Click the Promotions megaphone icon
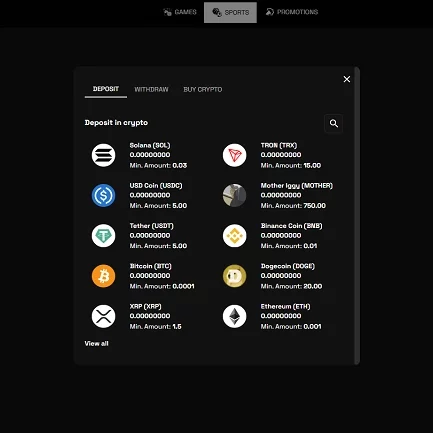Viewport: 433px width, 433px height. click(x=270, y=12)
